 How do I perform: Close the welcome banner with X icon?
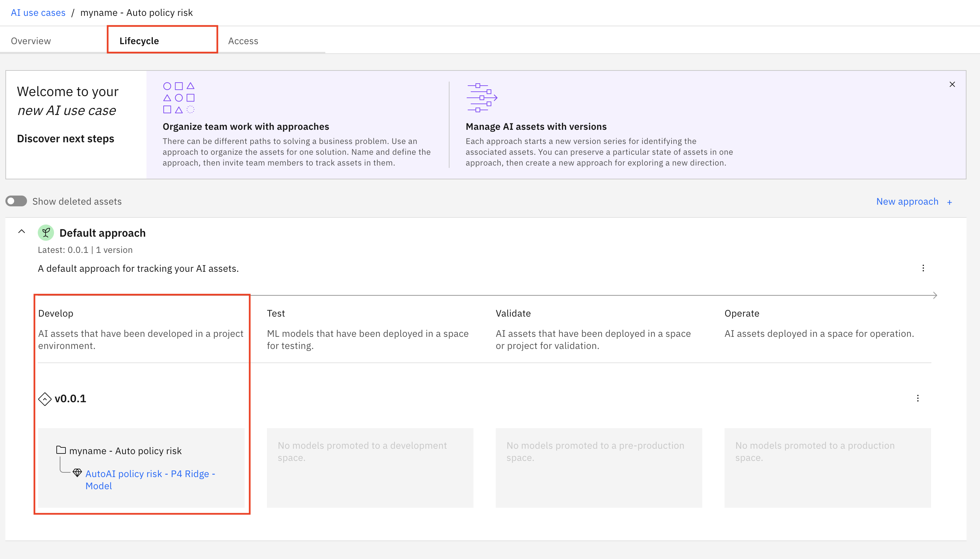[x=952, y=85]
